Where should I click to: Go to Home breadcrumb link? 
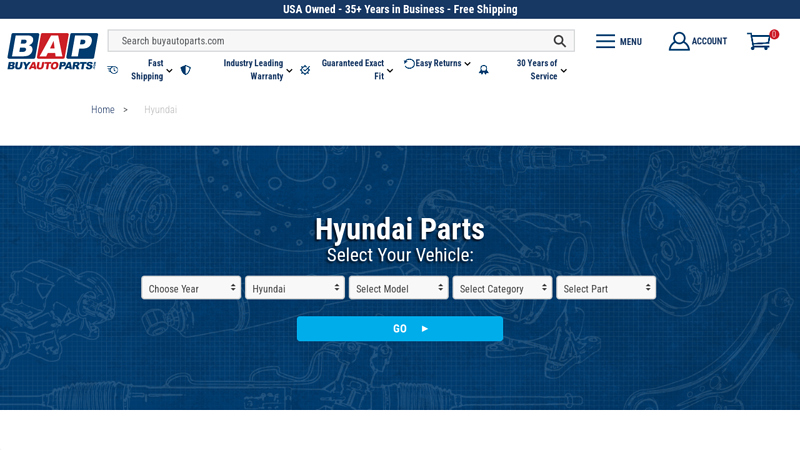[x=103, y=110]
